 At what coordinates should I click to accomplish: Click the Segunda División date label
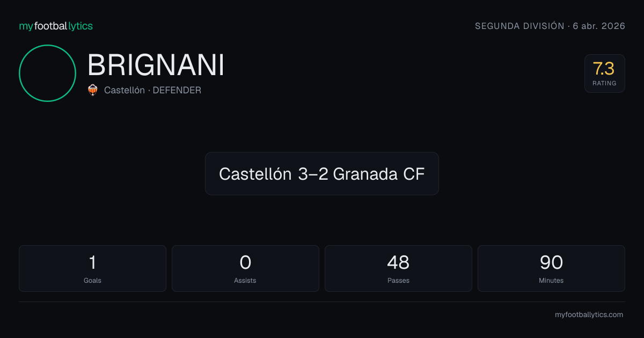click(x=550, y=26)
